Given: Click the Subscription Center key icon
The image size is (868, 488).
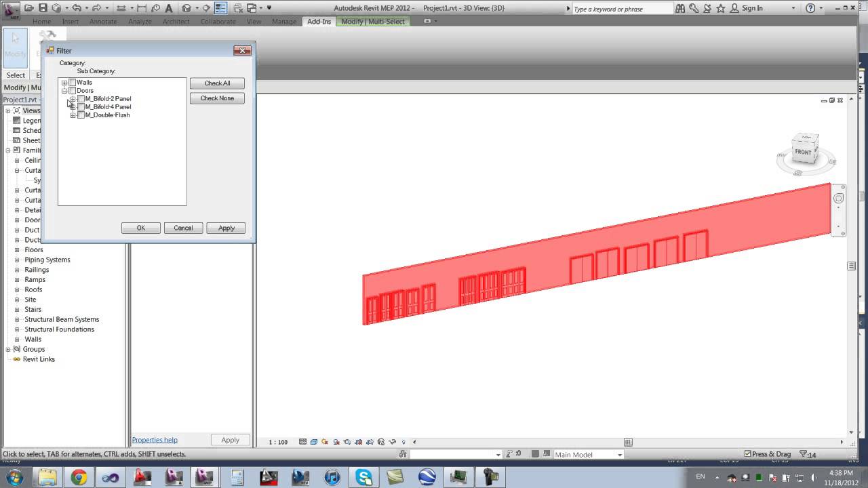Looking at the screenshot, I should click(694, 8).
